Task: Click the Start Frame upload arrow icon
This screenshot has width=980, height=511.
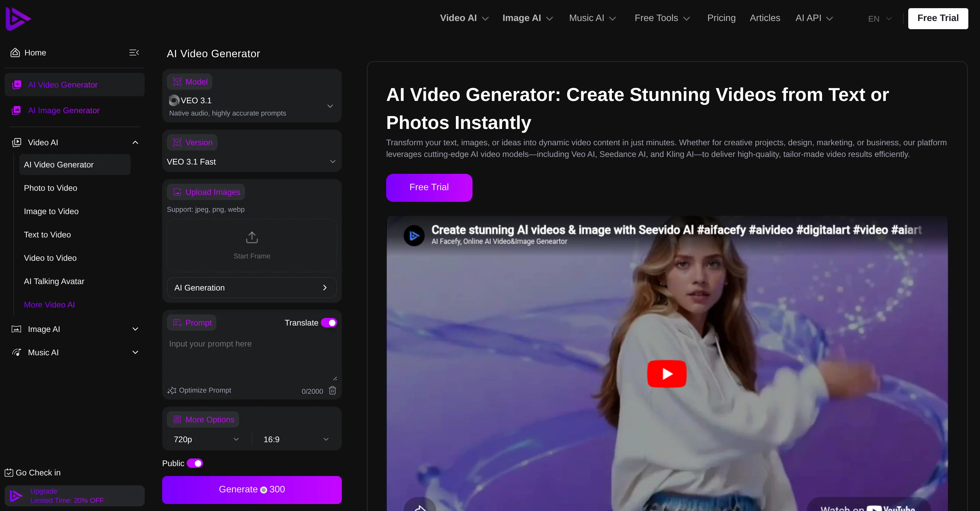Action: [252, 237]
